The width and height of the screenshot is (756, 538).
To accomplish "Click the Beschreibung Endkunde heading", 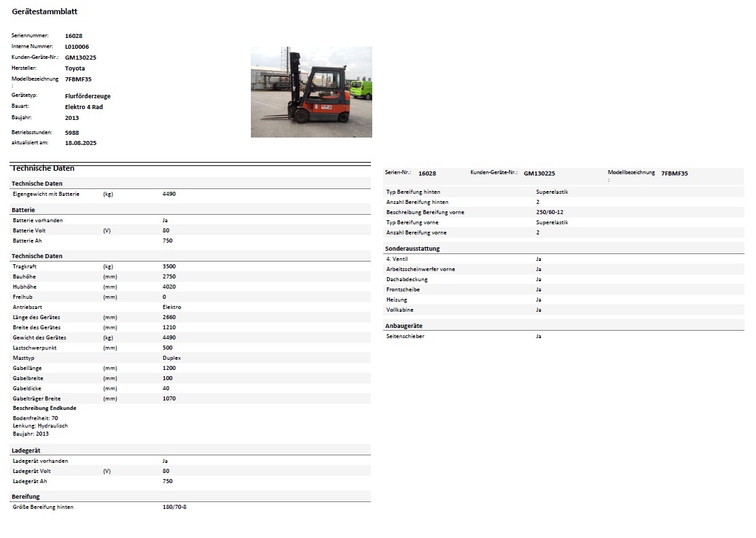I will click(45, 409).
